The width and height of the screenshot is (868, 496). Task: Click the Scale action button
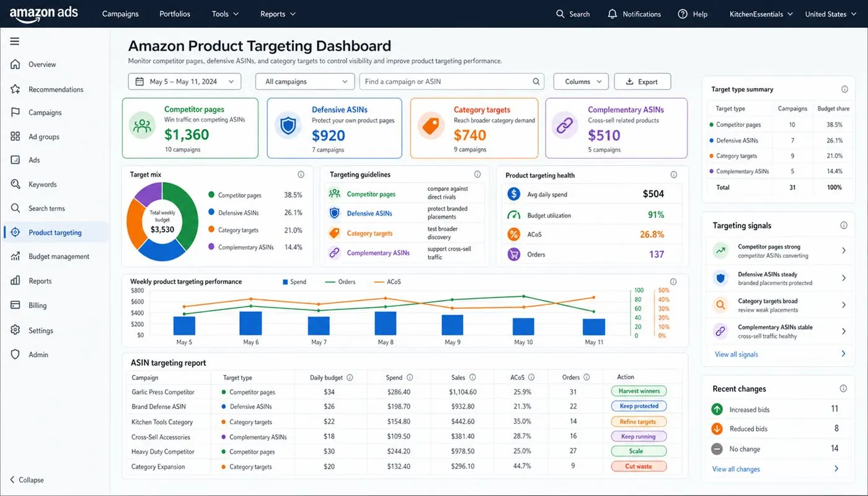pos(639,451)
